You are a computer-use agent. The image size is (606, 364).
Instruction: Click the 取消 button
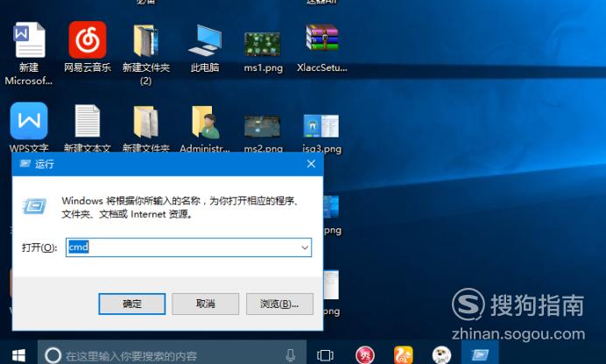pyautogui.click(x=205, y=304)
